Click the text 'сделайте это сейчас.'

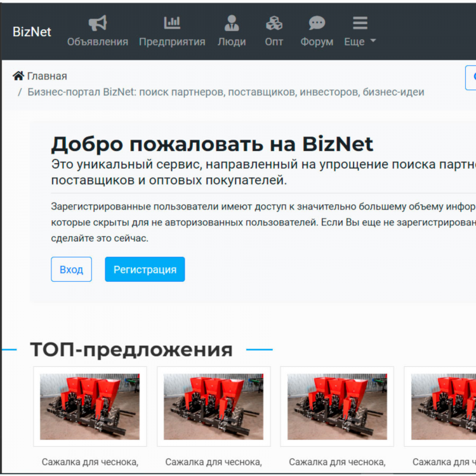click(100, 238)
